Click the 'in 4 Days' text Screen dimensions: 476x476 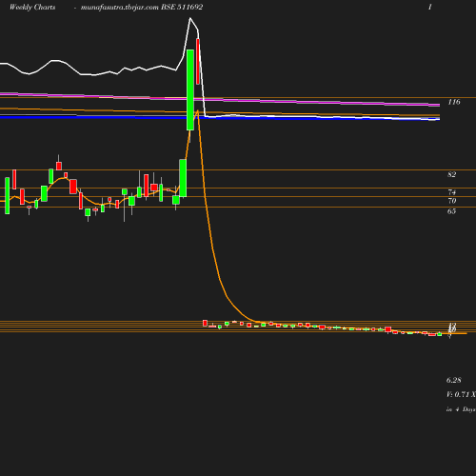[461, 409]
